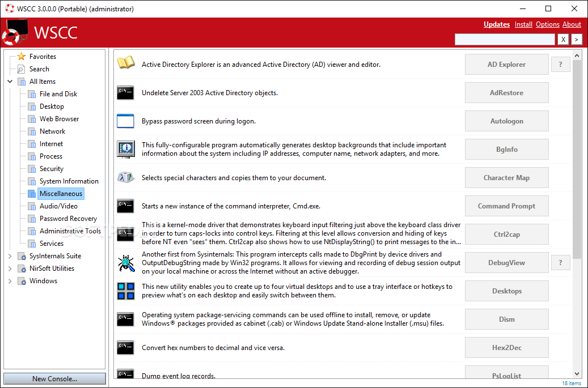Expand the Windows tree node
Viewport: 588px width, 388px height.
pos(10,281)
